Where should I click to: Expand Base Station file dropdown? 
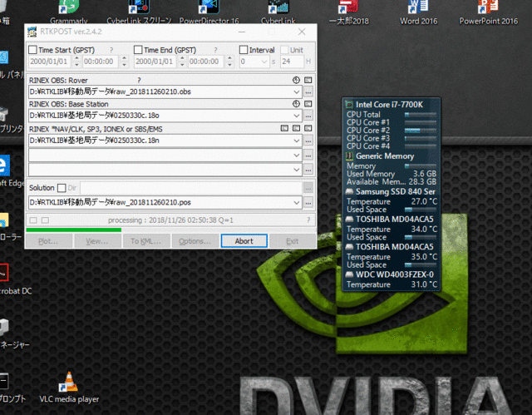pos(297,116)
